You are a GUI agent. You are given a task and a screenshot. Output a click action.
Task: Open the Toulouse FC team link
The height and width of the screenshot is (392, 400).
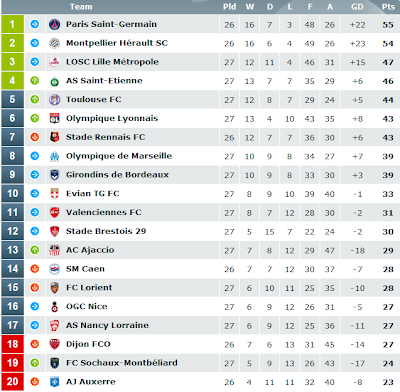(94, 99)
